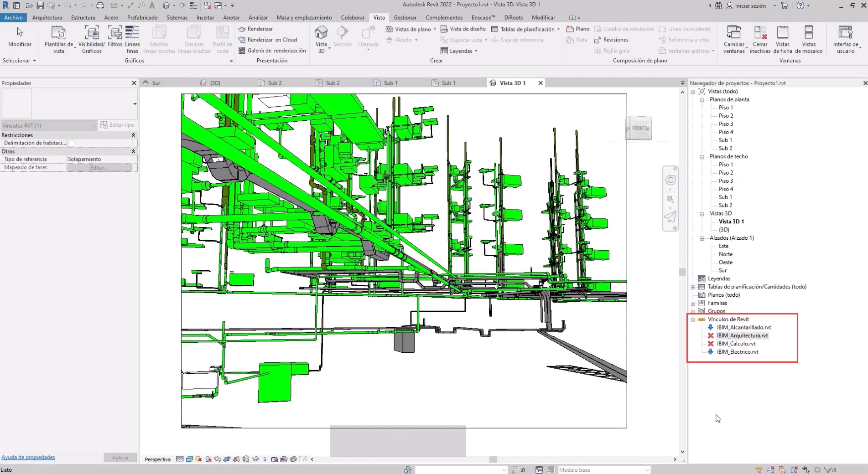Viewport: 868px width, 474px height.
Task: Expand the Familias node in project browser
Action: 692,303
